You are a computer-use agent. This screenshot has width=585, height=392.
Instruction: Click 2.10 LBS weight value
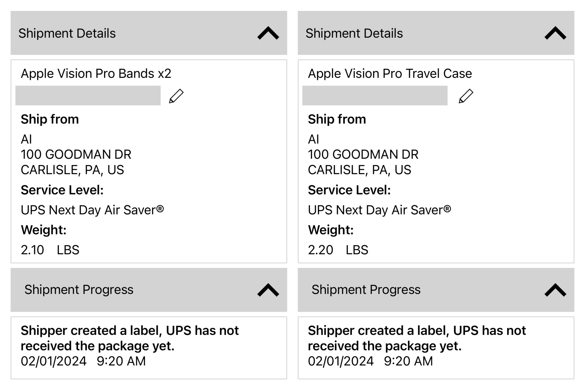pos(50,250)
